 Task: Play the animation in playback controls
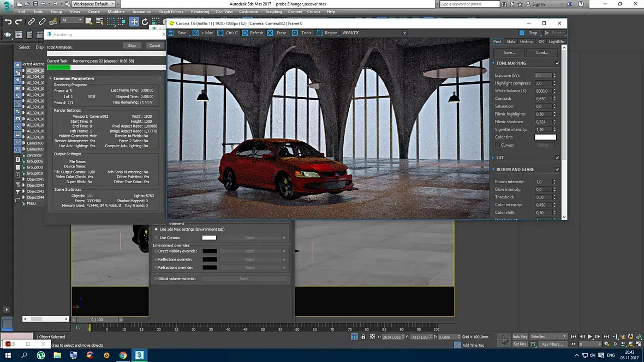pos(590,337)
